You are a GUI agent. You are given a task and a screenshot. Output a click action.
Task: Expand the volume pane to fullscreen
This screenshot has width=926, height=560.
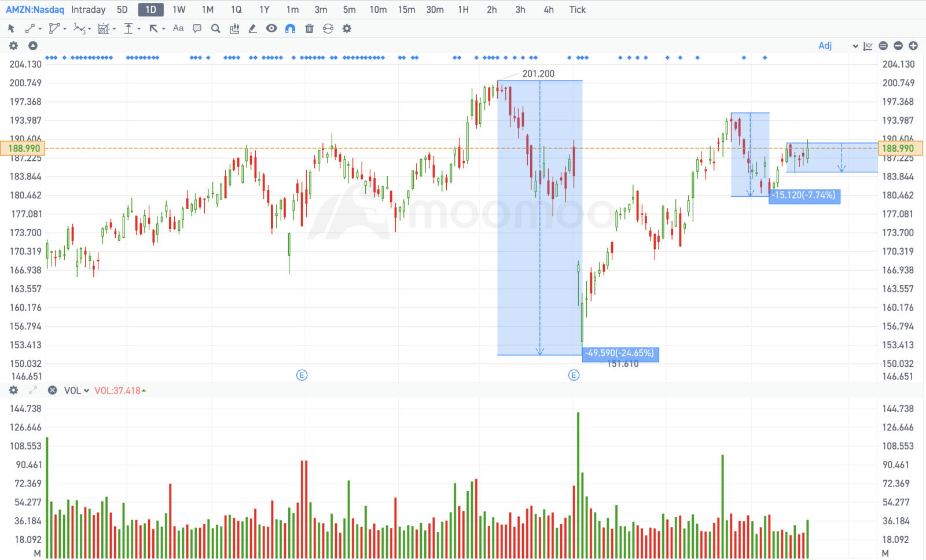pos(33,390)
